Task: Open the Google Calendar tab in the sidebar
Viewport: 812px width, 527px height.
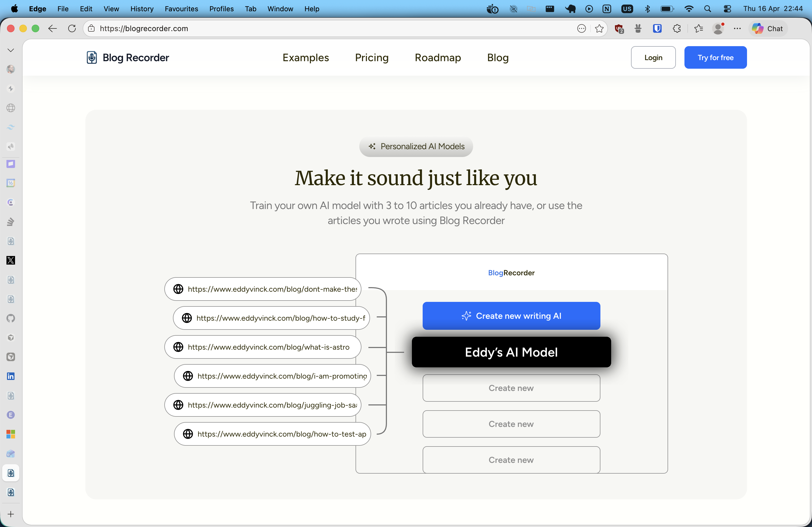Action: pos(10,183)
